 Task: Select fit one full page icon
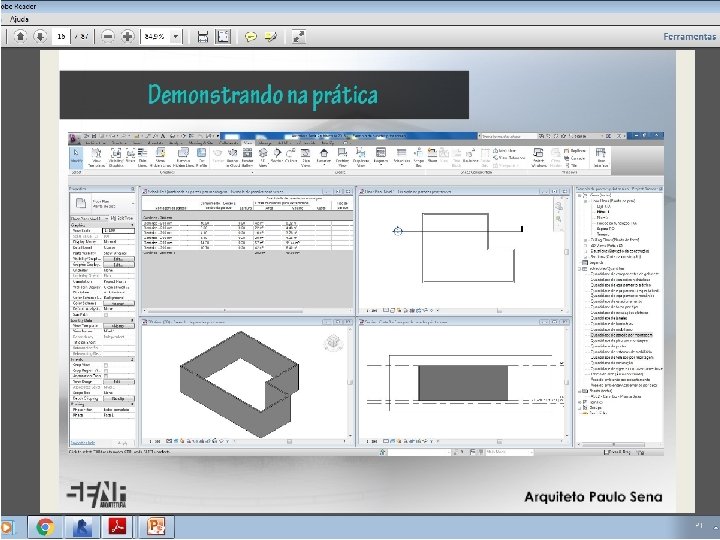tap(223, 36)
